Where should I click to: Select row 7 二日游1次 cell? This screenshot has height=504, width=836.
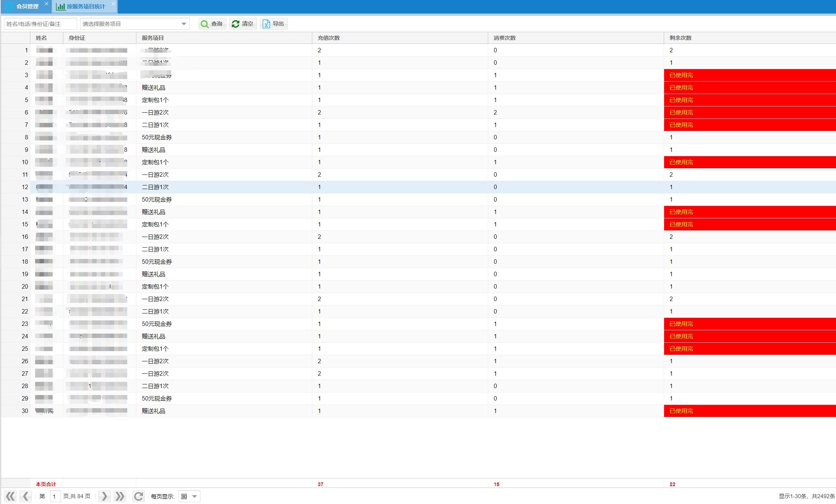click(x=224, y=125)
